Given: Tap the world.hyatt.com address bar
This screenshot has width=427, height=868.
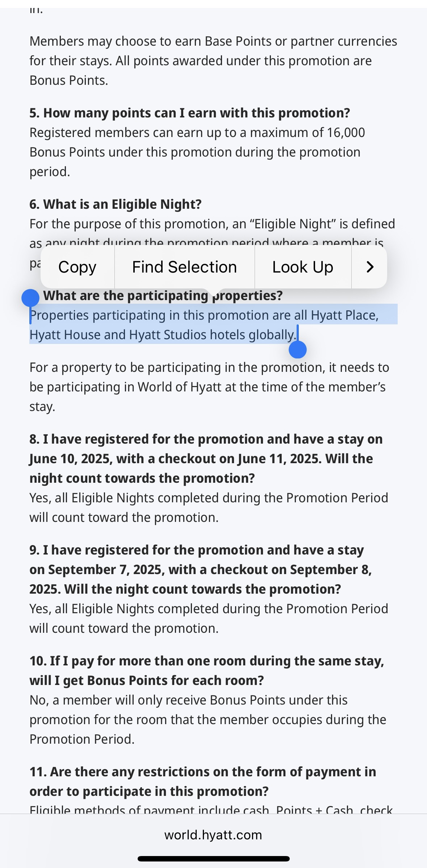Looking at the screenshot, I should click(x=213, y=835).
